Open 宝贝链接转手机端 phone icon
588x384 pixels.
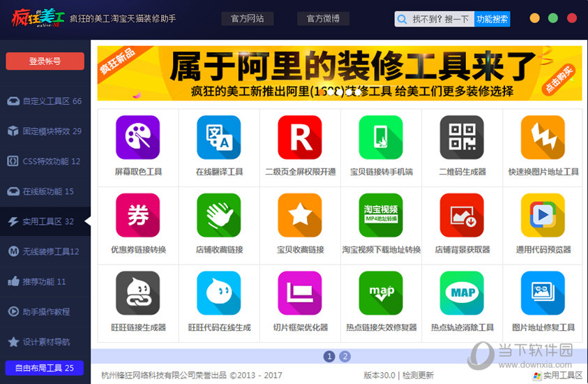coord(381,138)
